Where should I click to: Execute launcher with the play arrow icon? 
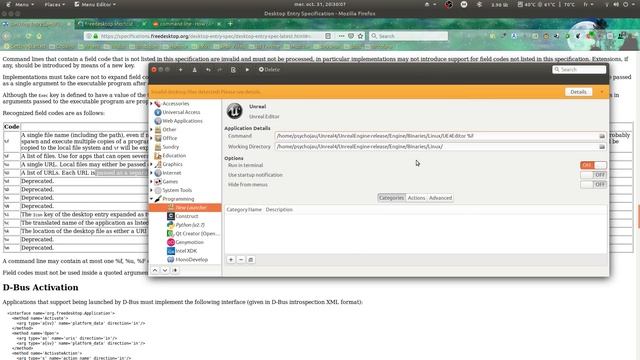(x=247, y=70)
